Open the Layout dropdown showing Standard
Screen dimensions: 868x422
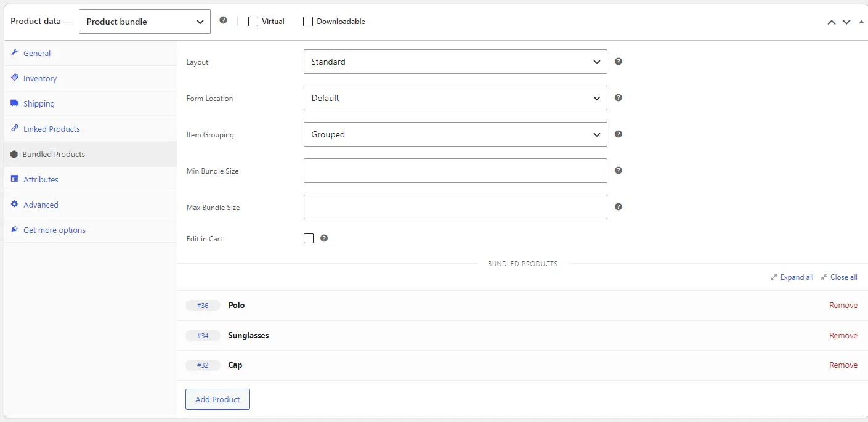455,62
